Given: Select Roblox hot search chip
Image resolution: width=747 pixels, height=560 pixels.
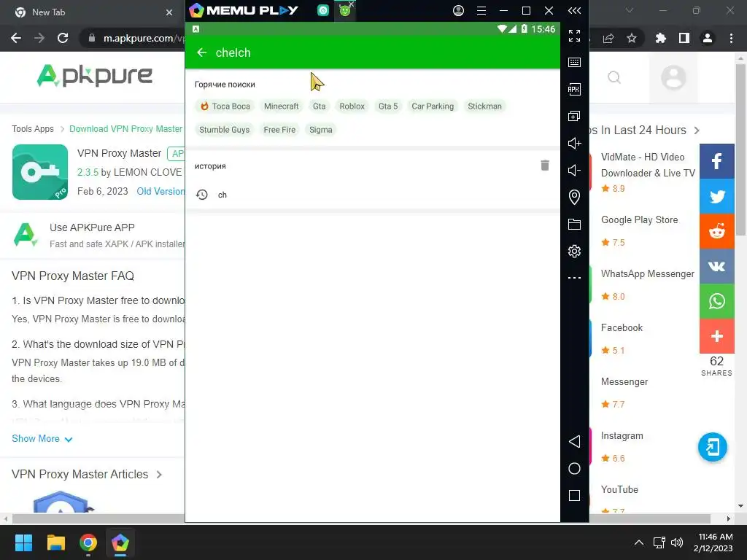Looking at the screenshot, I should pyautogui.click(x=352, y=106).
